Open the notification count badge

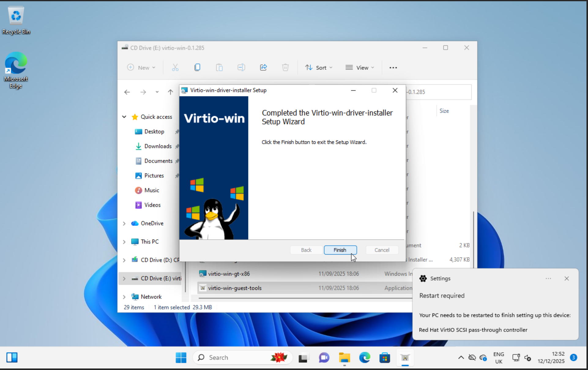pyautogui.click(x=574, y=357)
